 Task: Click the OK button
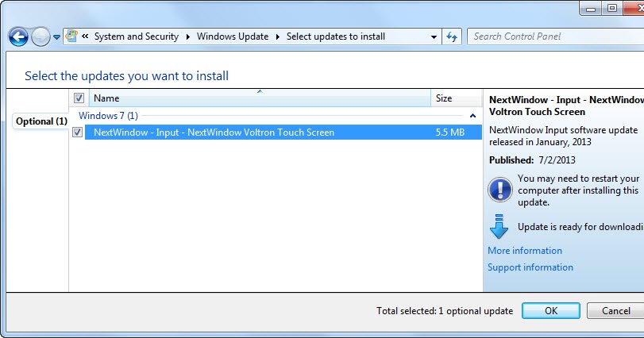pyautogui.click(x=551, y=310)
